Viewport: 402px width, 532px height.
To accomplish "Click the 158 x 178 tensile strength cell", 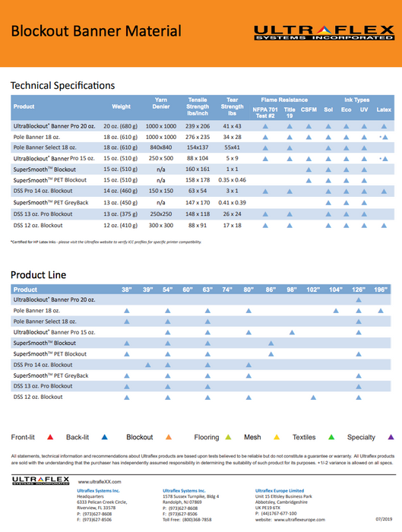I will click(x=198, y=180).
